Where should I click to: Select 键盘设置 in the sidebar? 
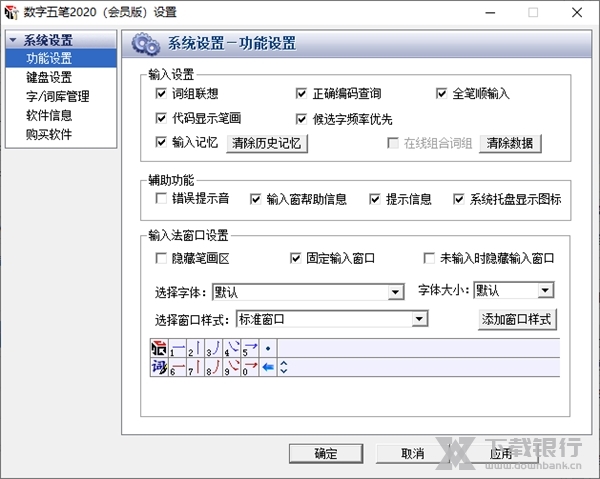[49, 77]
